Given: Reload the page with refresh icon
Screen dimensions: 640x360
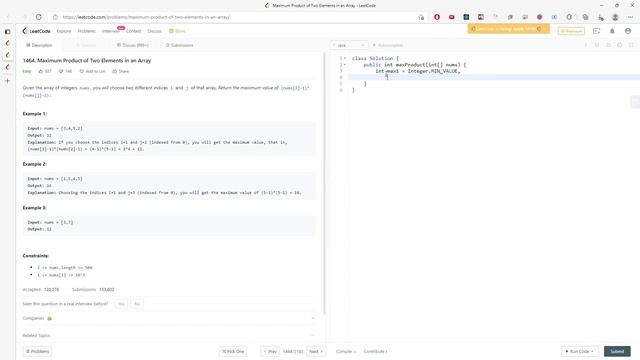Looking at the screenshot, I should click(38, 17).
